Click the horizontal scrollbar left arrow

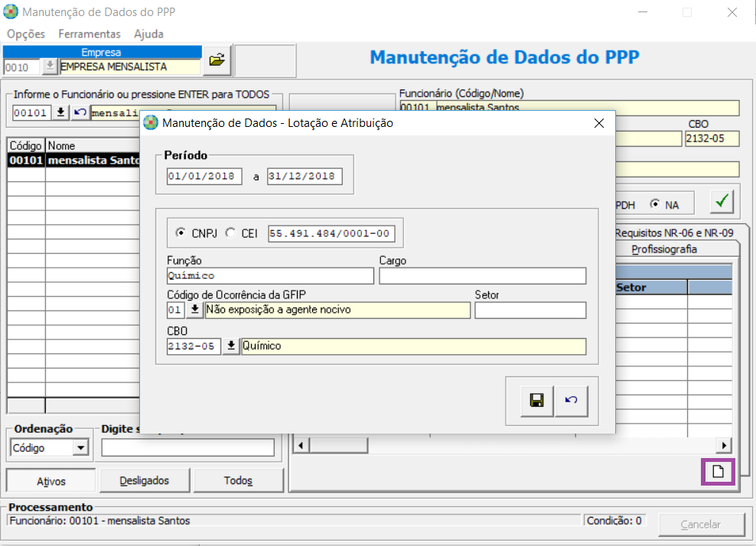pos(301,445)
